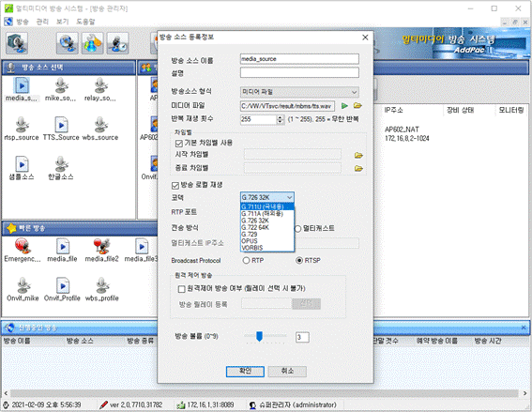Viewport: 532px width, 412px height.
Task: Open the 방송소스 형식 dropdown
Action: [x=299, y=92]
